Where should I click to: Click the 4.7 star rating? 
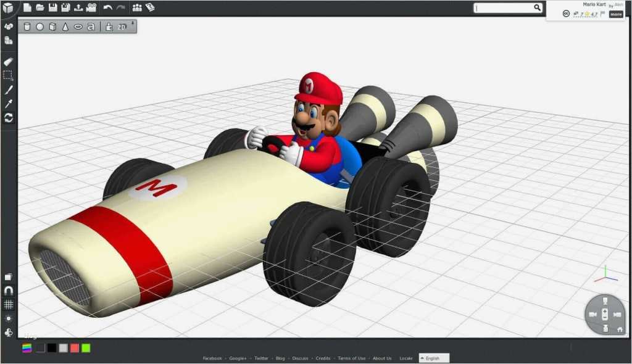point(591,14)
